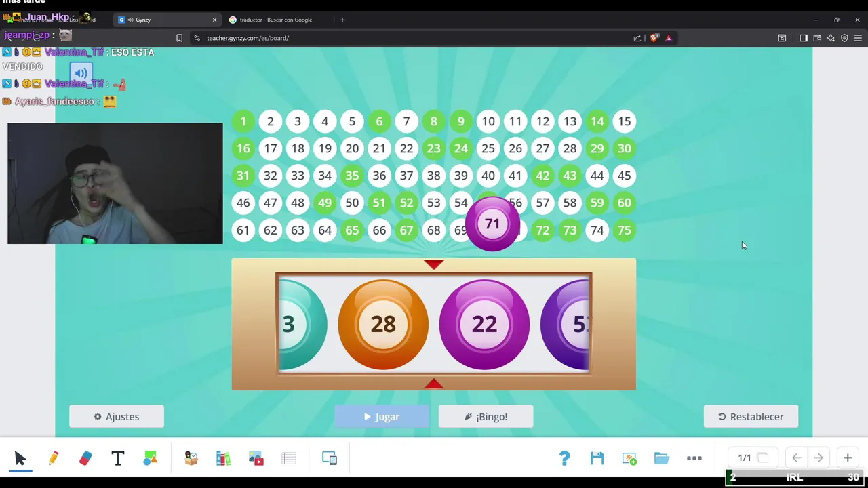868x488 pixels.
Task: Click the bookmark icon in address bar
Action: pos(179,38)
